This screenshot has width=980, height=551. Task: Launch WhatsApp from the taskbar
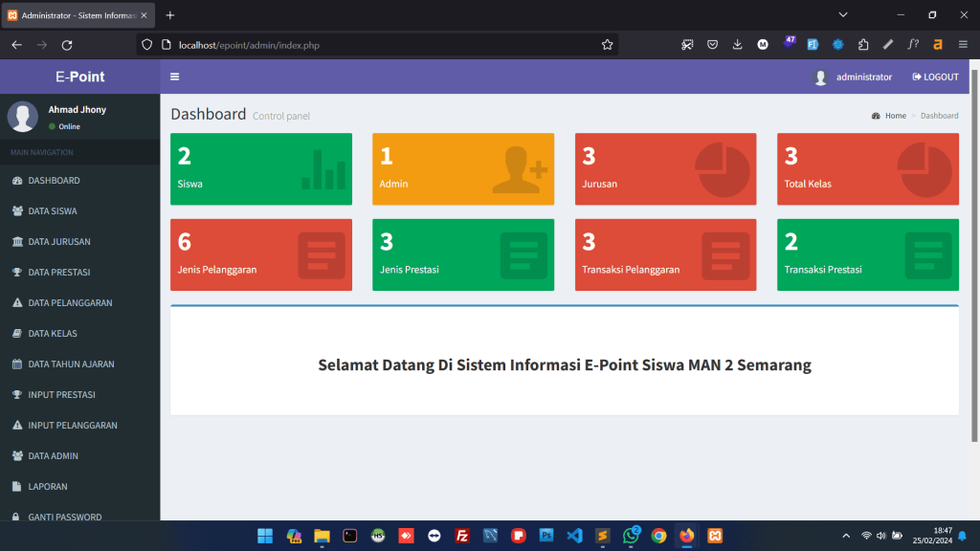(x=631, y=536)
